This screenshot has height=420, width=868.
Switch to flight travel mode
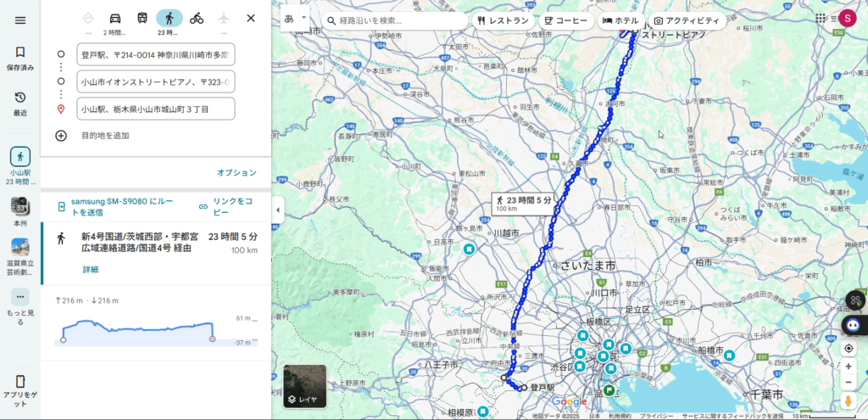pos(224,19)
